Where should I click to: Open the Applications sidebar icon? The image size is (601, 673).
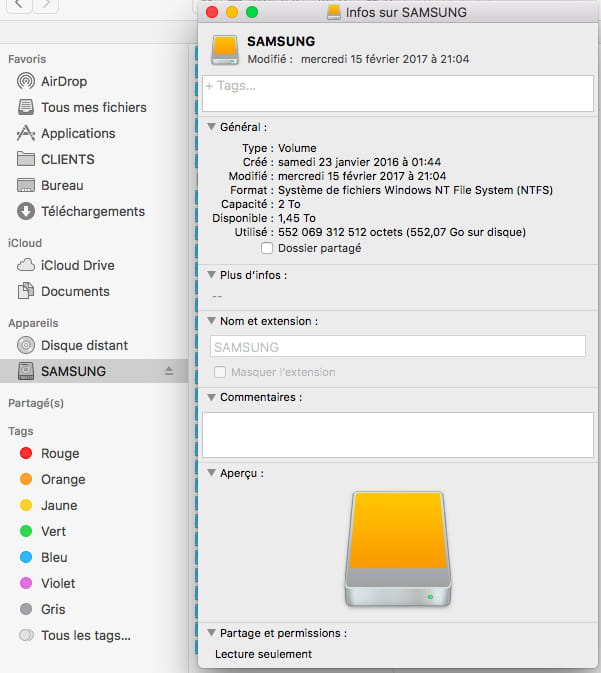pyautogui.click(x=26, y=133)
